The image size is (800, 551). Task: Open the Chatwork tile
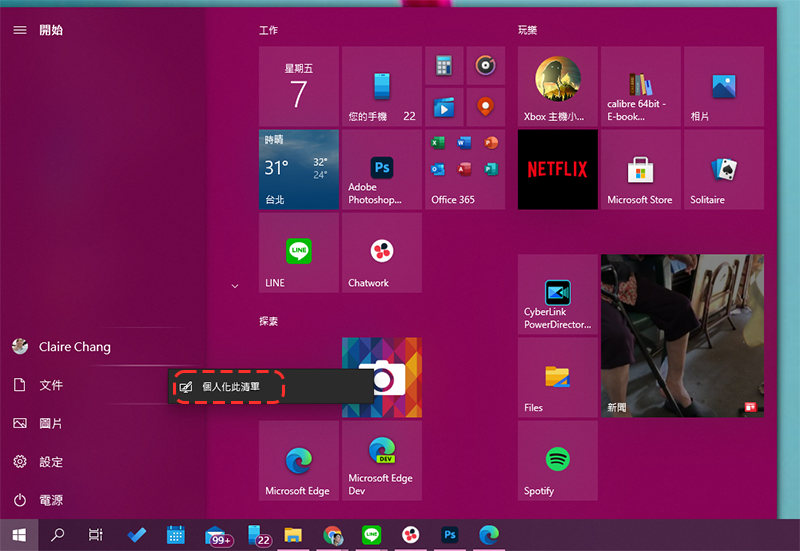point(381,252)
